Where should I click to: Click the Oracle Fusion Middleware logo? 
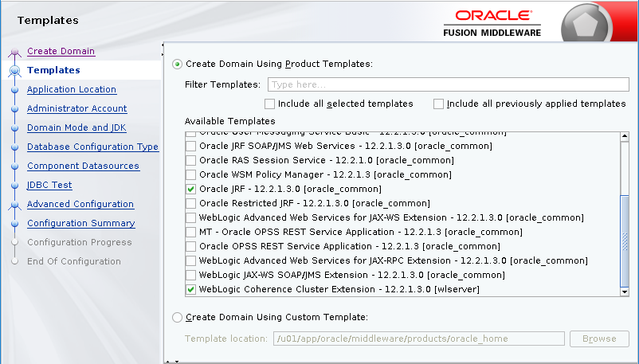pyautogui.click(x=492, y=22)
